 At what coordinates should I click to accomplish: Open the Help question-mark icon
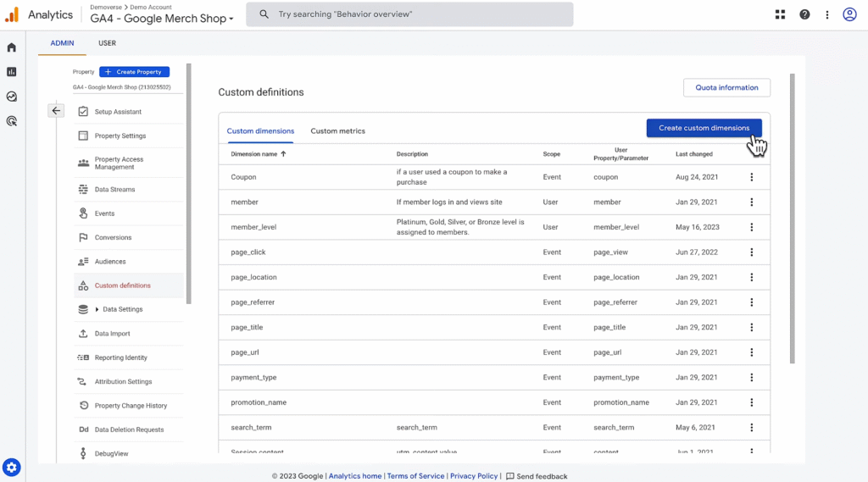click(x=804, y=14)
